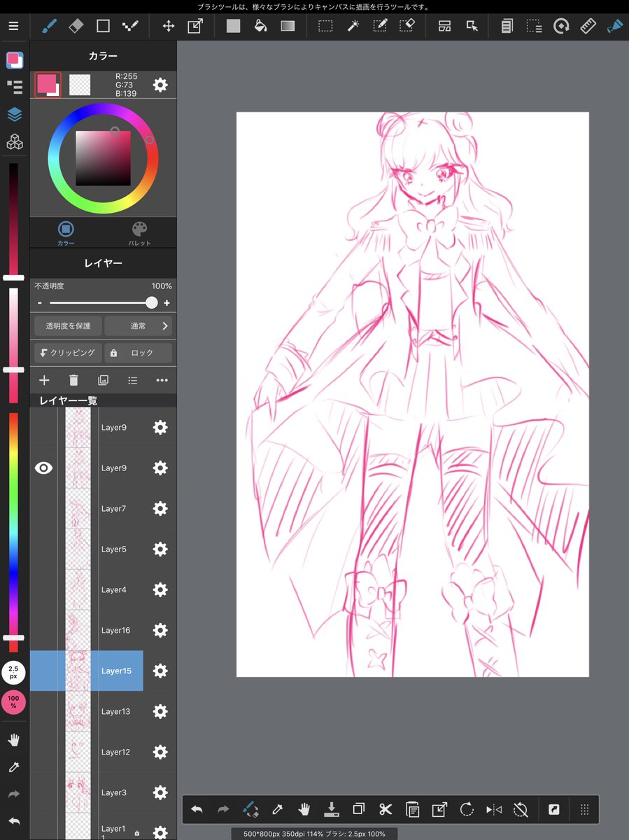The height and width of the screenshot is (840, 629).
Task: Delete layer with trash icon
Action: coord(73,380)
